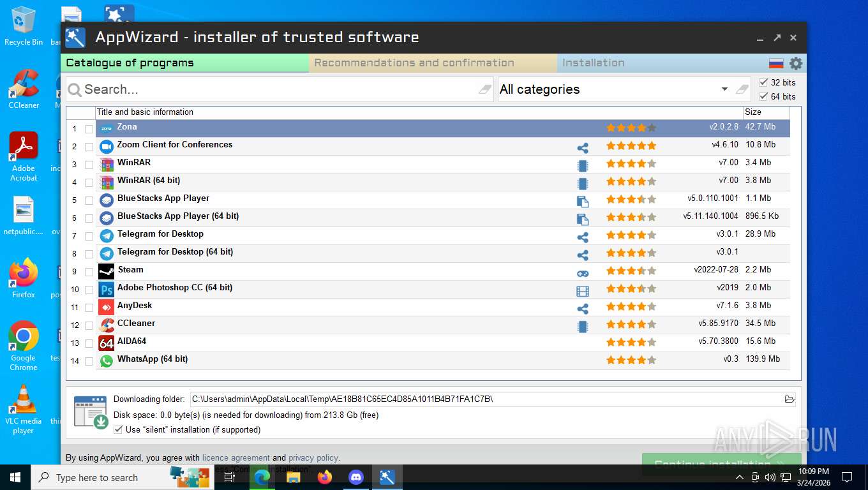This screenshot has width=868, height=490.
Task: Open the Recycle Bin desktop icon
Action: click(24, 26)
